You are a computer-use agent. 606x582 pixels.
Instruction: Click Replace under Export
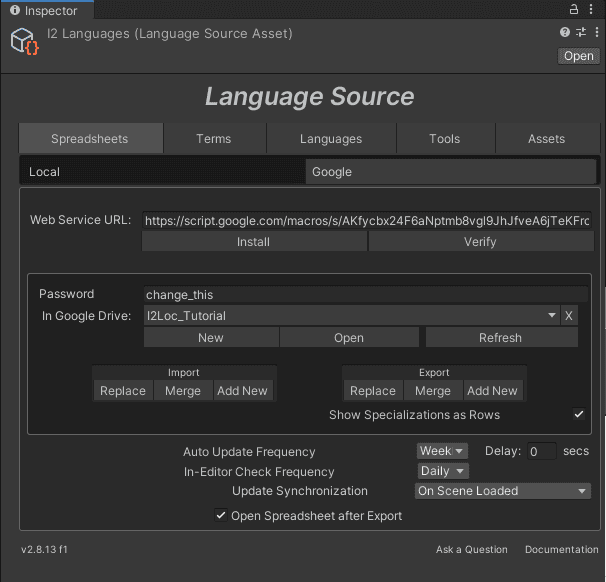pyautogui.click(x=373, y=390)
